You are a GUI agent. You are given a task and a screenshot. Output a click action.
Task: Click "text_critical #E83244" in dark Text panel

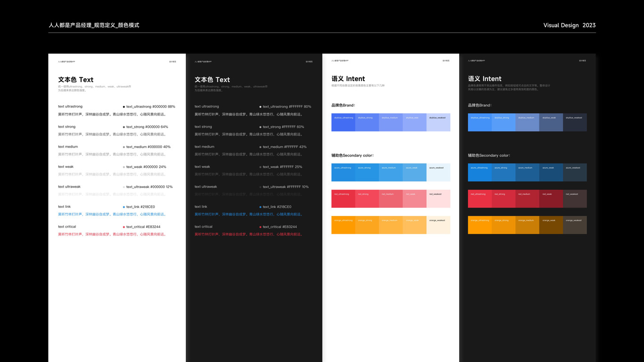point(280,227)
